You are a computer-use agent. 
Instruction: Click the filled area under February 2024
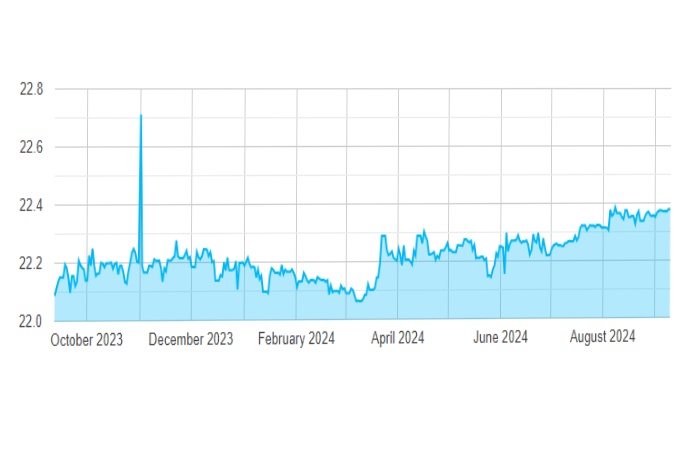point(296,303)
